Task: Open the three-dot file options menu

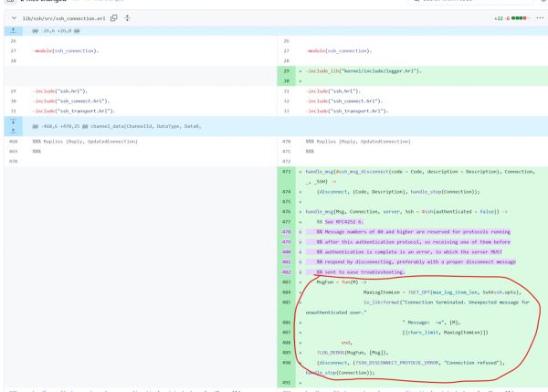Action: click(x=540, y=18)
